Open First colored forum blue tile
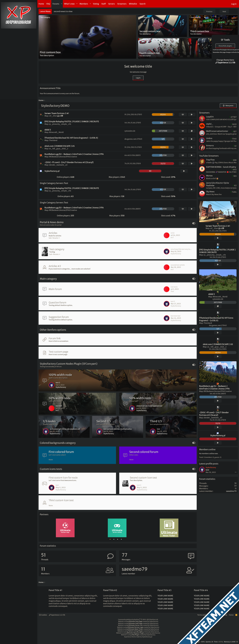 coord(77,455)
